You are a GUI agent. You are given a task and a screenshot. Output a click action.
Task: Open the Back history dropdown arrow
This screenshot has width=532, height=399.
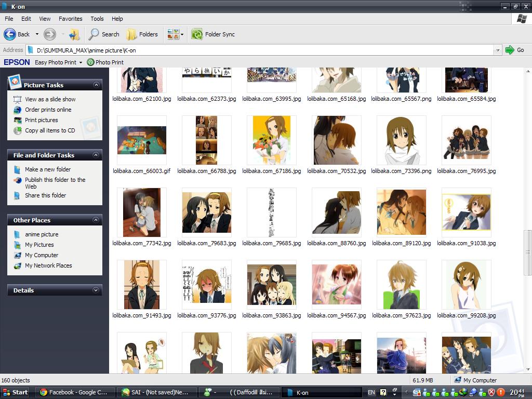point(37,34)
